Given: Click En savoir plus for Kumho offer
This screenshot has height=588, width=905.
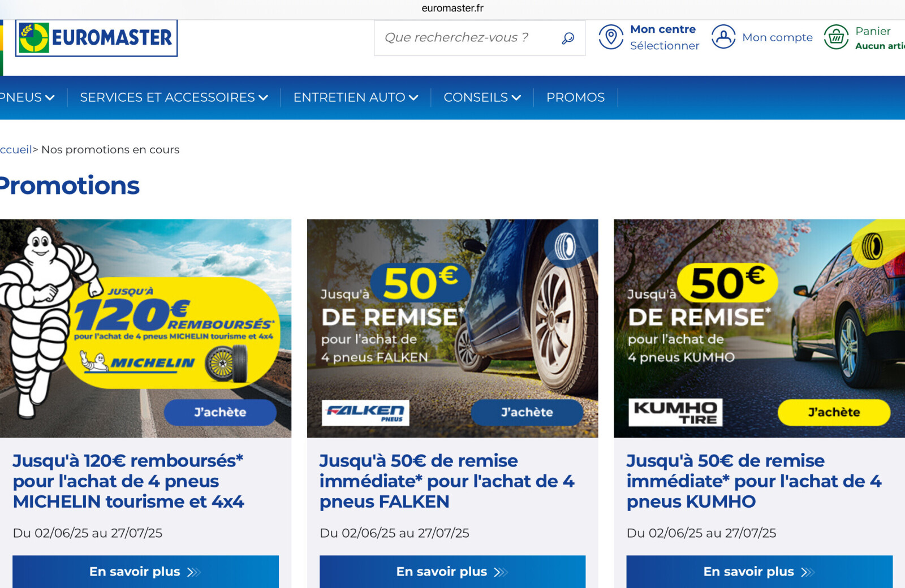Looking at the screenshot, I should point(759,572).
